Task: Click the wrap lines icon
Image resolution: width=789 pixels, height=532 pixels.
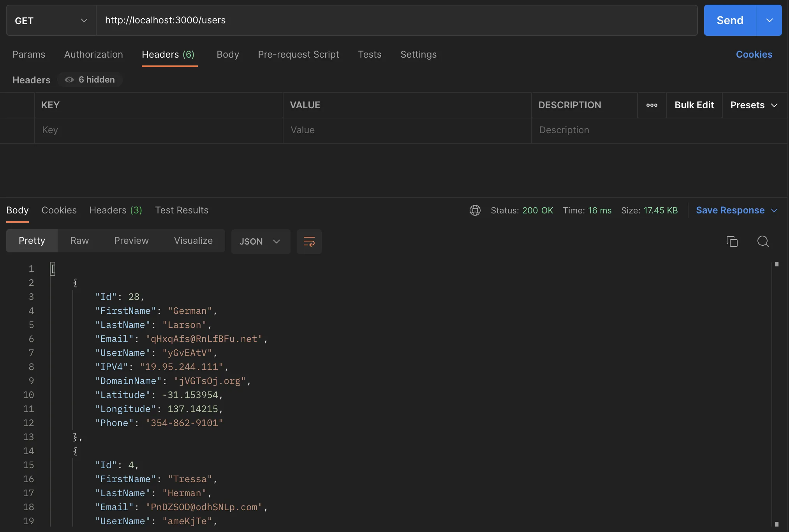Action: 309,241
